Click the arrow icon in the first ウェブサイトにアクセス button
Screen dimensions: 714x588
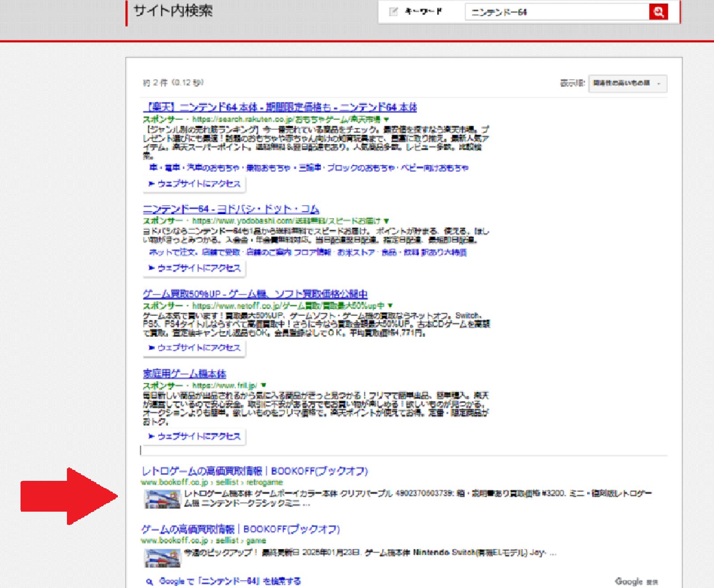152,183
